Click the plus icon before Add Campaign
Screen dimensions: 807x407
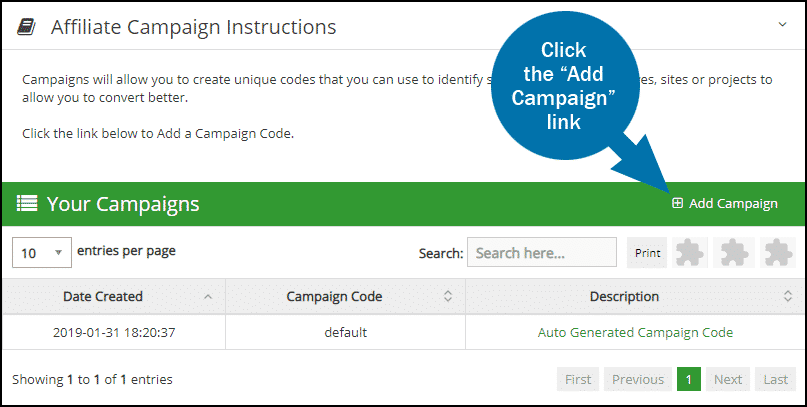[677, 203]
